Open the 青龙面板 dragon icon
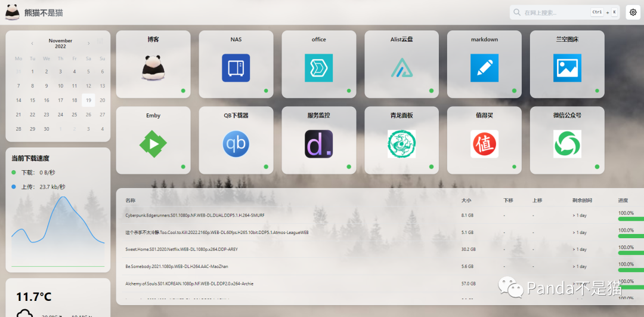Viewport: 644px width, 317px height. [402, 144]
